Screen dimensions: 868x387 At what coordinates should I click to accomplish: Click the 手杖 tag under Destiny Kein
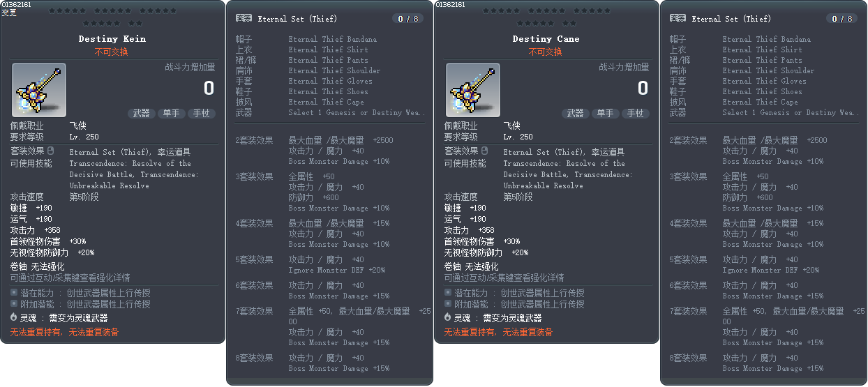pyautogui.click(x=202, y=113)
